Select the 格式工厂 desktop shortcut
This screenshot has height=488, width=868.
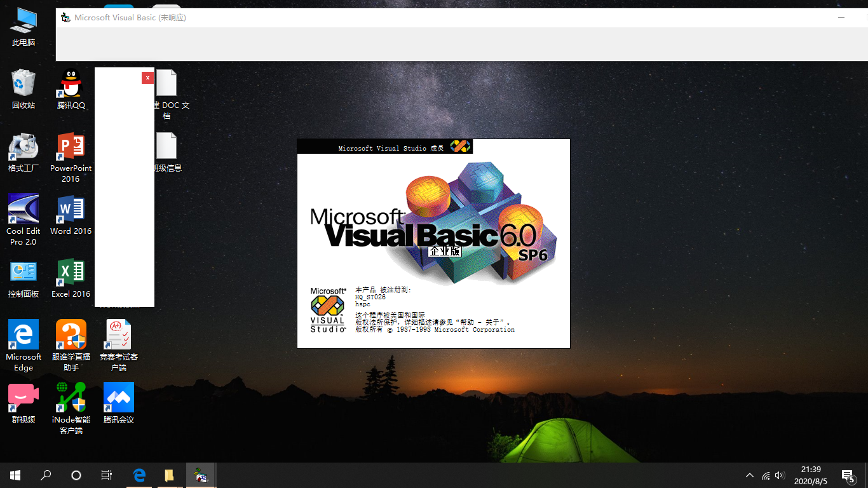(24, 152)
